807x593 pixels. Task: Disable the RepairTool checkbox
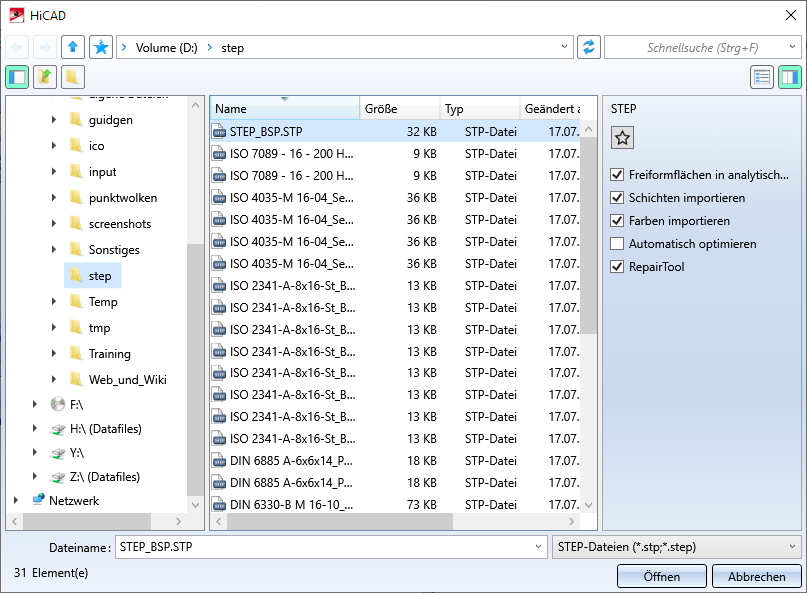pyautogui.click(x=617, y=267)
